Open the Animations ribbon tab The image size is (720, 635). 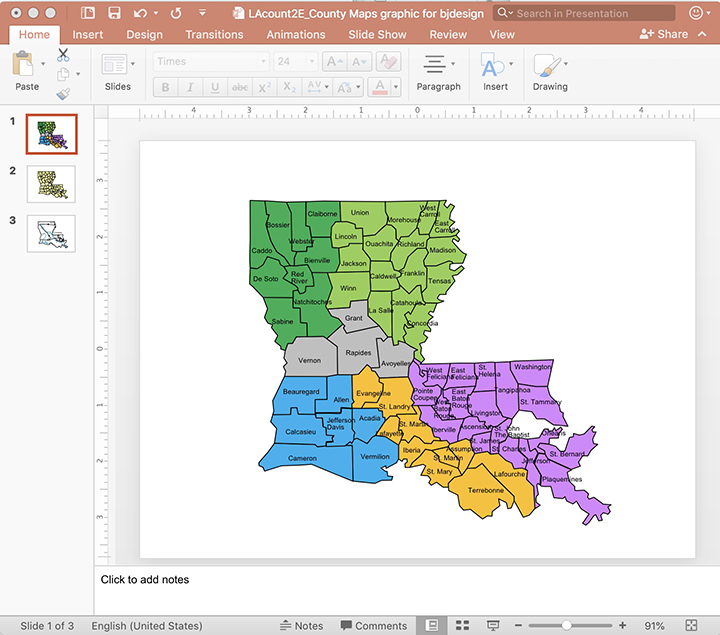click(x=296, y=34)
